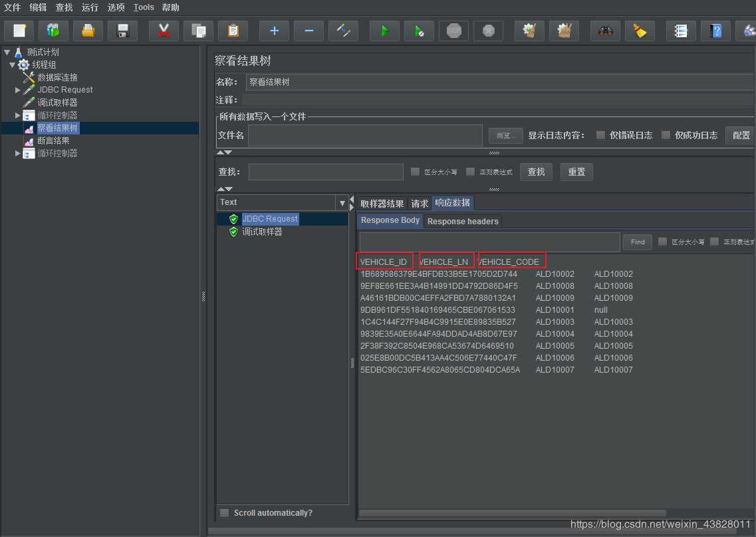Select 调试取样器 result in results list
This screenshot has height=537, width=756.
click(x=262, y=232)
